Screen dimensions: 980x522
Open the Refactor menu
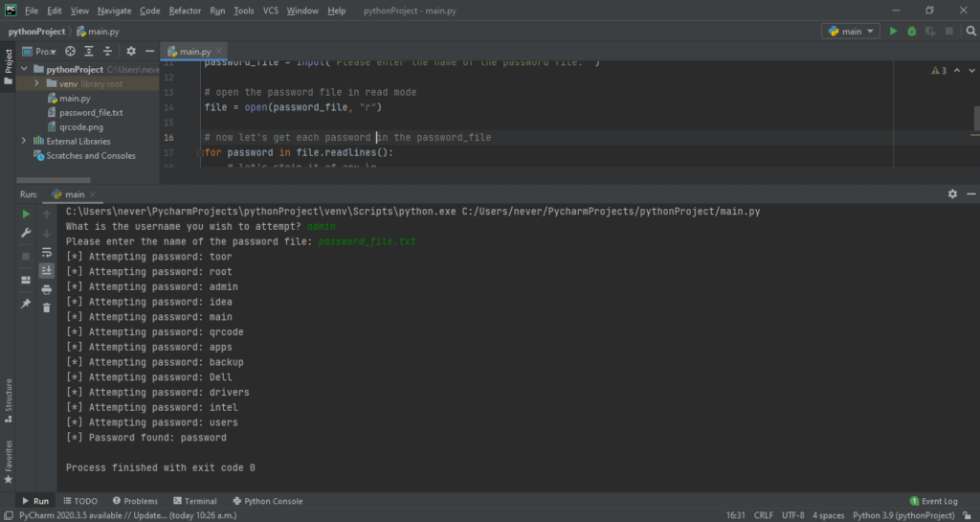tap(185, 11)
